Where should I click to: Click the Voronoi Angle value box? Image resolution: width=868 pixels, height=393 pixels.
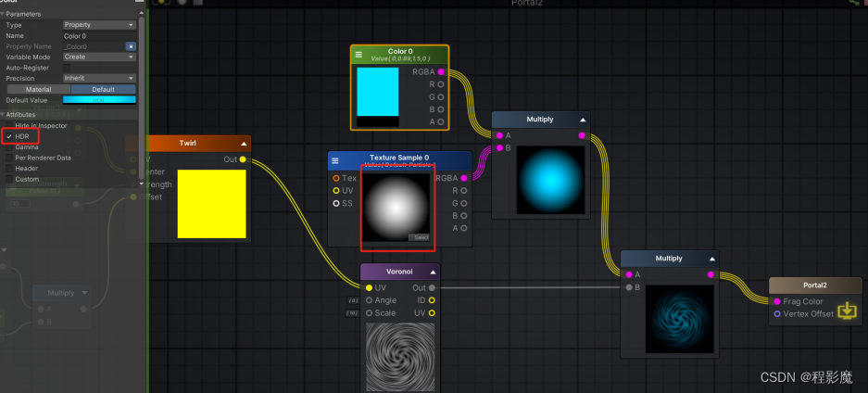(353, 300)
